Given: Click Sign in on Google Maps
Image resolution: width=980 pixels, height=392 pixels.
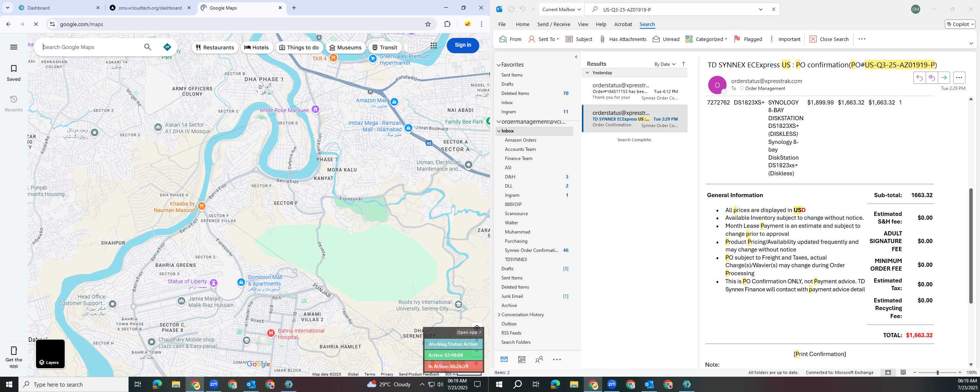Looking at the screenshot, I should tap(463, 45).
